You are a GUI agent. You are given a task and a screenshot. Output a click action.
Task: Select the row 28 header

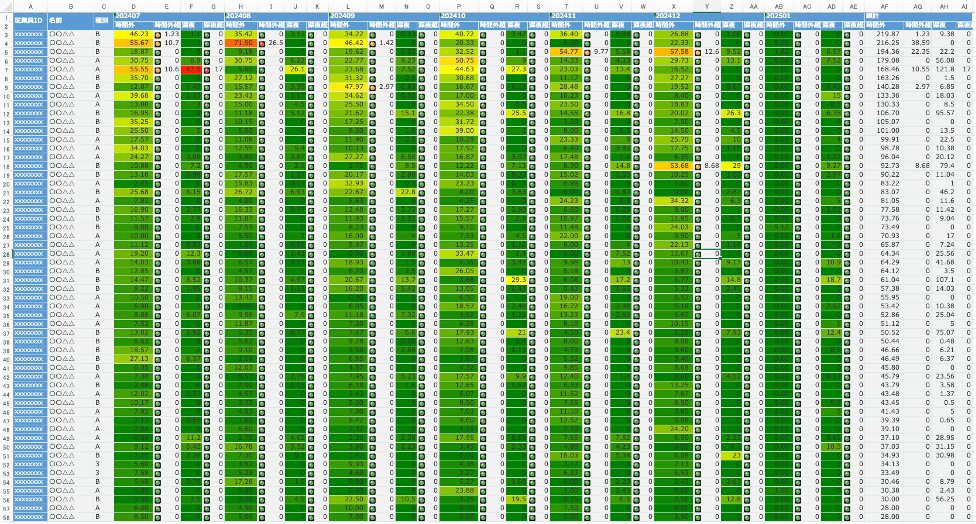(5, 253)
